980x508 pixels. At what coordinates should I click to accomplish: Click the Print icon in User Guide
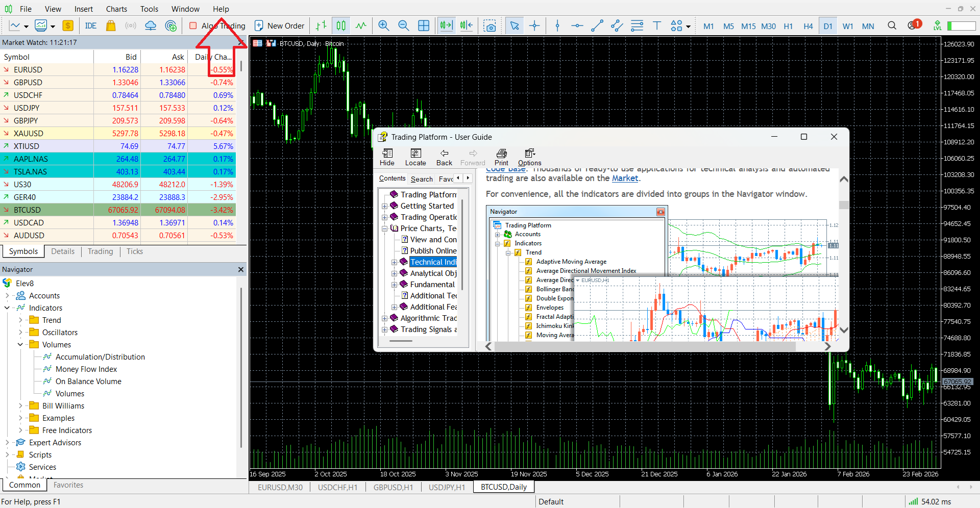501,157
